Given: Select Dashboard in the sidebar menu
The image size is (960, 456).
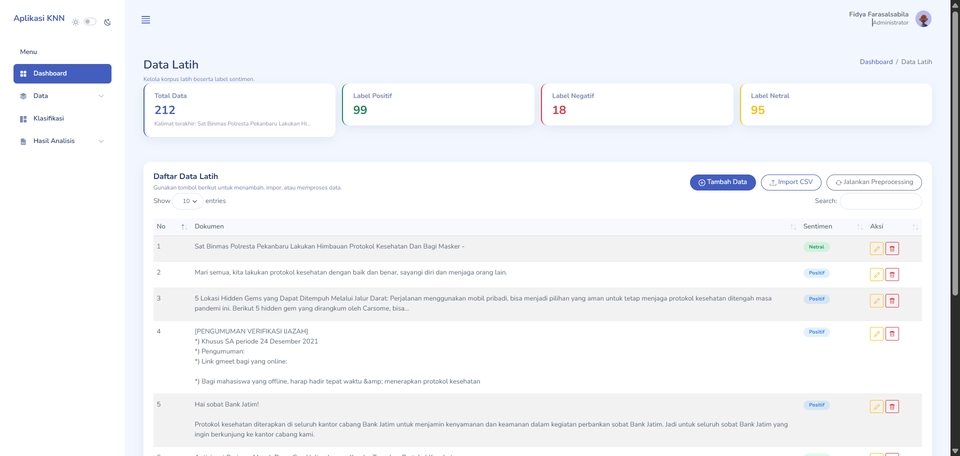Looking at the screenshot, I should click(62, 74).
